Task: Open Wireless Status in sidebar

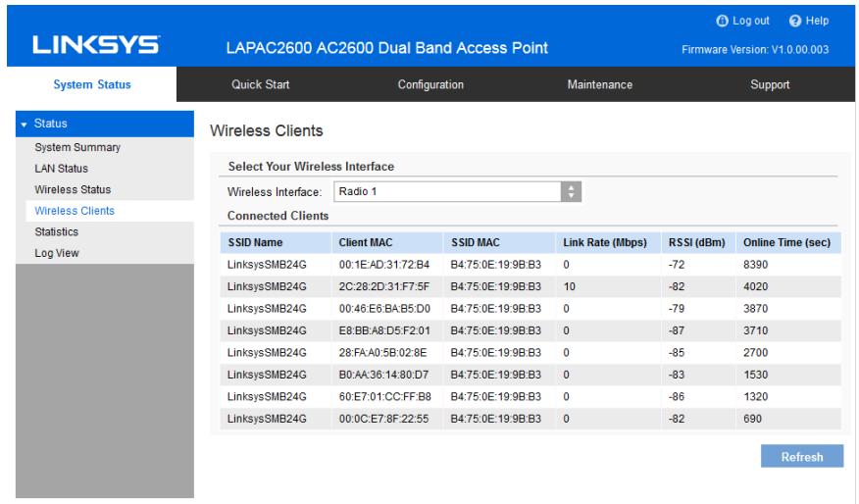Action: pos(73,189)
